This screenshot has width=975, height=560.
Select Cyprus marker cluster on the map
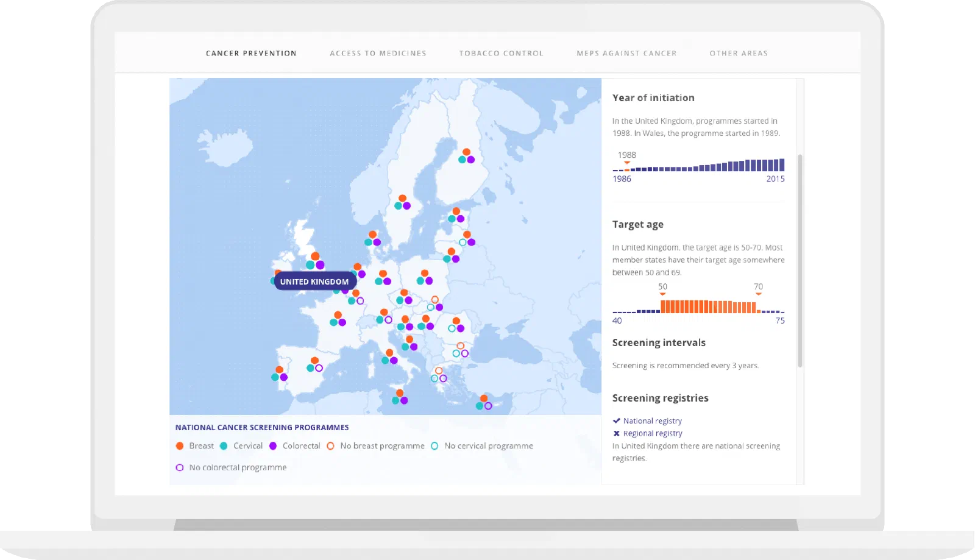click(484, 402)
